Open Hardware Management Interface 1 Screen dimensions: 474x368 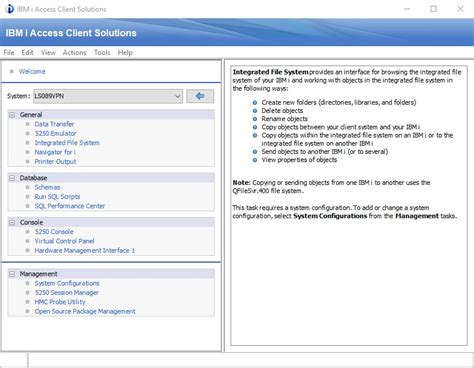85,250
